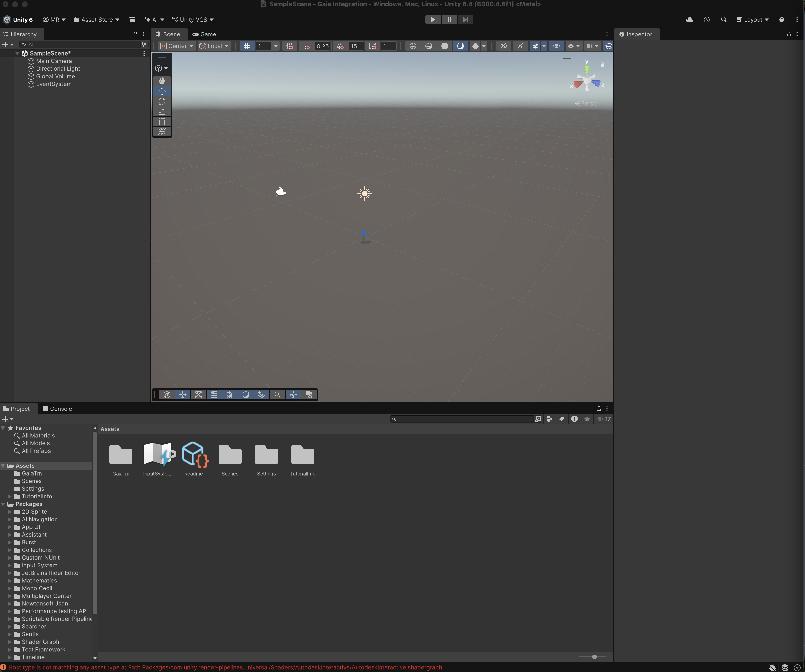The width and height of the screenshot is (805, 672).
Task: Click the camera-eye icon in bottom overlay
Action: (309, 395)
